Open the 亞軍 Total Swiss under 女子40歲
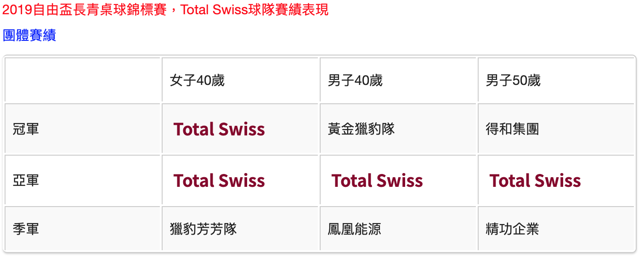The width and height of the screenshot is (644, 258). click(x=219, y=181)
